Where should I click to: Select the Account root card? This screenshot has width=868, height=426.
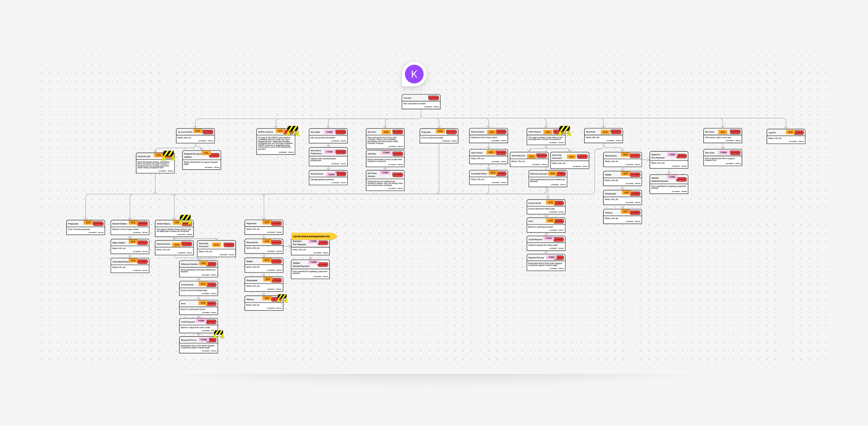pos(421,102)
